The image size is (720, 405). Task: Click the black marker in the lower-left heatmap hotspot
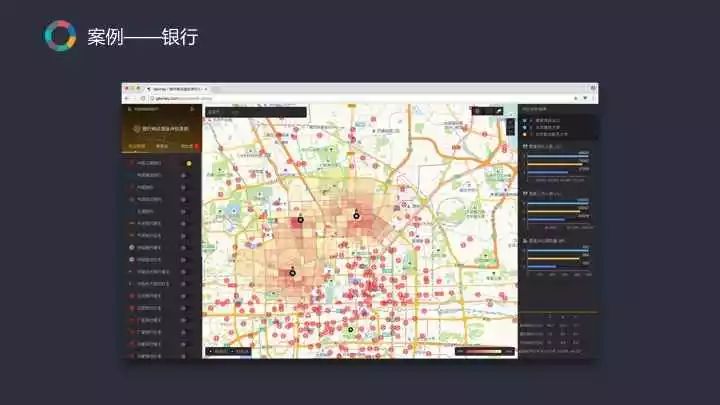point(293,271)
